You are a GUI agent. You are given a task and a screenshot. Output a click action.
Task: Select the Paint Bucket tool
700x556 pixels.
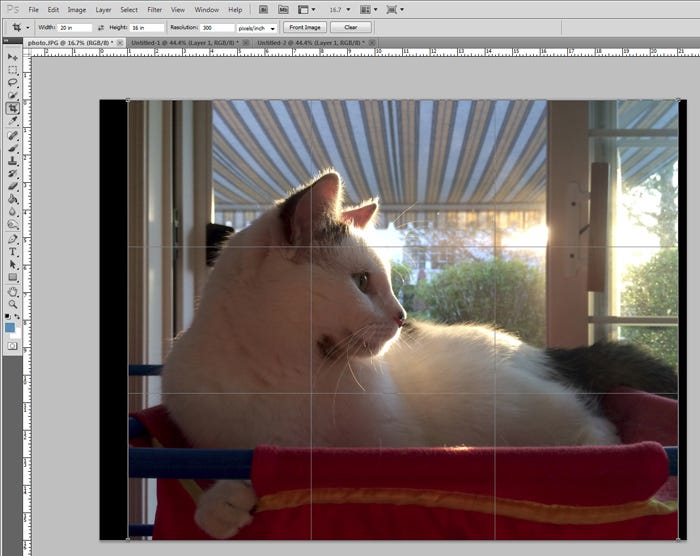point(12,199)
